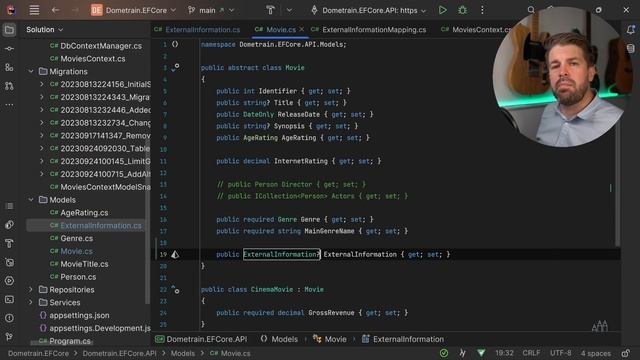The image size is (640, 360).
Task: Open appsettings.json file
Action: [x=74, y=316]
